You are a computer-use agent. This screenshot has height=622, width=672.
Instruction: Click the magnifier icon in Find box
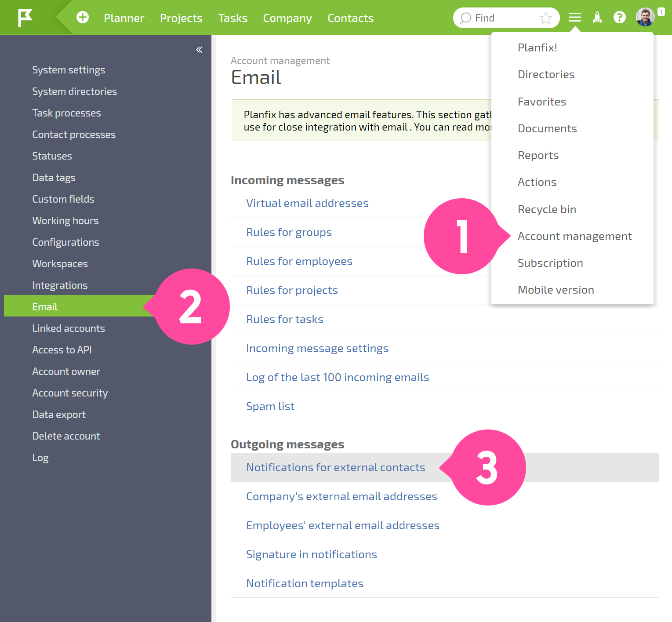pos(465,18)
